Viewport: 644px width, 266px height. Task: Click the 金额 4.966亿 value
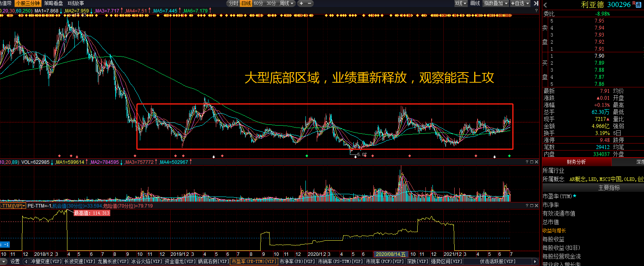pos(600,126)
